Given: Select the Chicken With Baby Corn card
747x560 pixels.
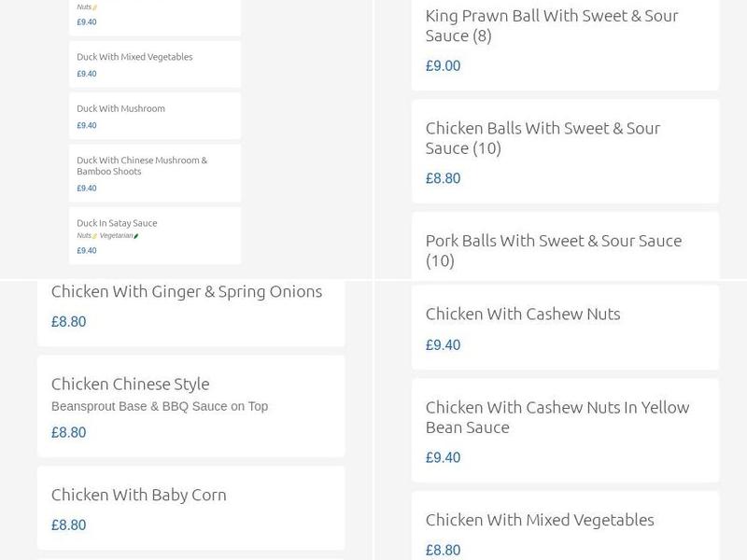Looking at the screenshot, I should click(x=191, y=509).
